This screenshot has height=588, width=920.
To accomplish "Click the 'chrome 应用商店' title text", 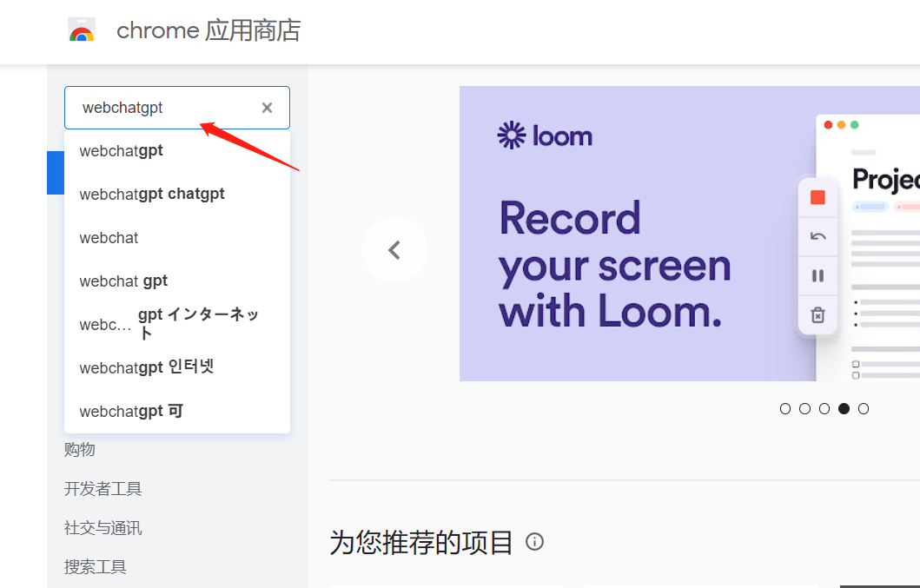I will click(208, 30).
